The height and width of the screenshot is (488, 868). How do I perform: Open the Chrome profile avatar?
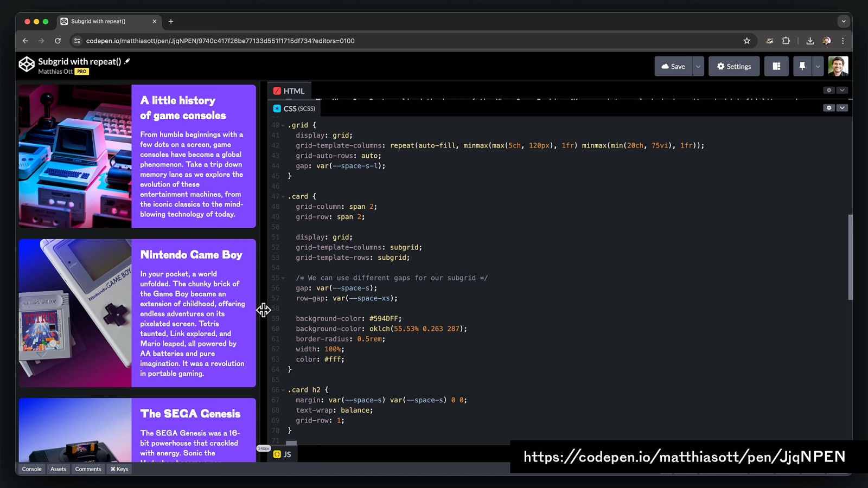pyautogui.click(x=826, y=41)
